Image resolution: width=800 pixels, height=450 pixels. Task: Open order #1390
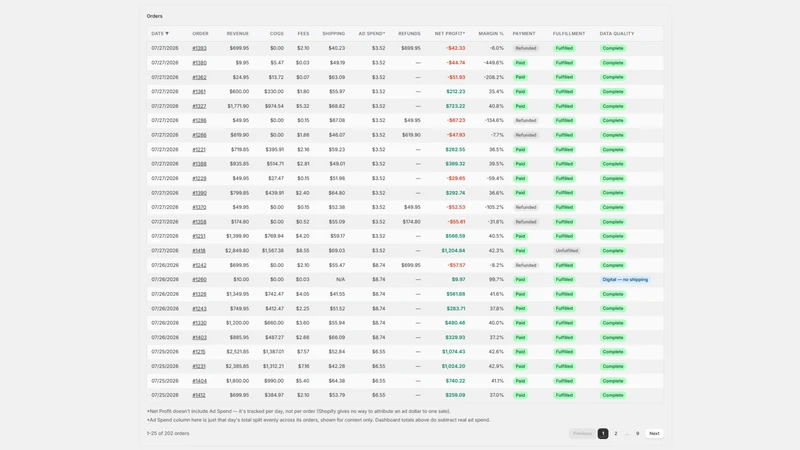click(x=199, y=193)
